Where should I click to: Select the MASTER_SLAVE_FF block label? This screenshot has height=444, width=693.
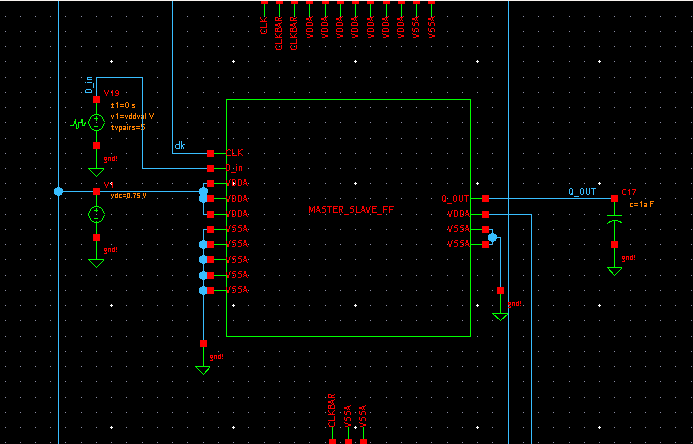coord(351,210)
